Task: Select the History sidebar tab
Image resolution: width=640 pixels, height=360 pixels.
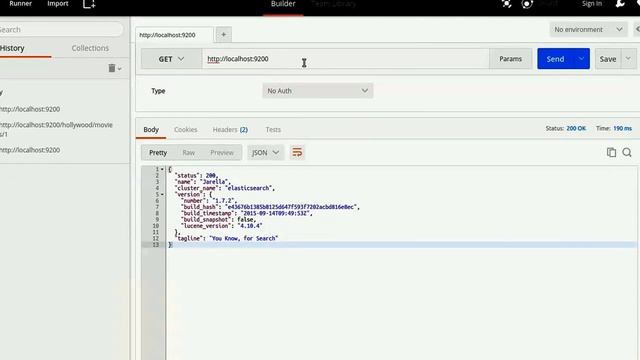Action: (12, 48)
